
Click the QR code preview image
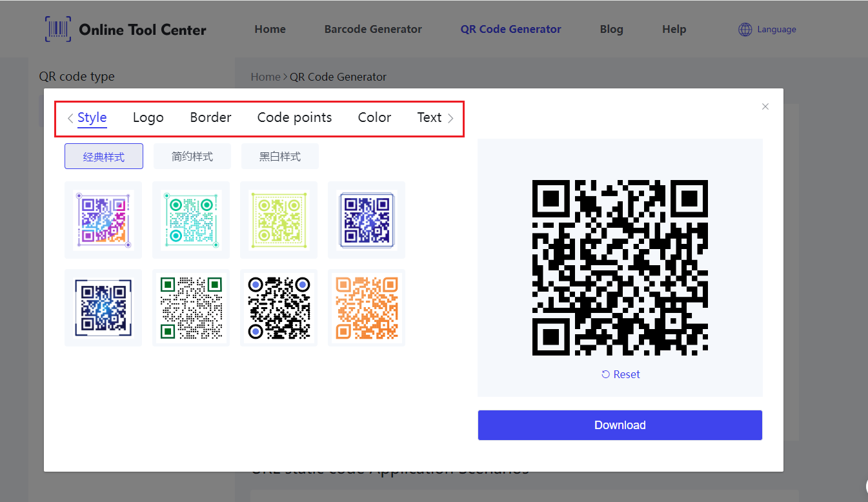620,268
